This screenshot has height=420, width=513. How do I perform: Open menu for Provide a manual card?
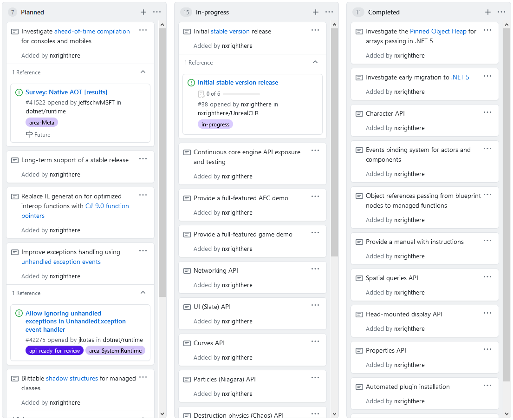click(487, 241)
